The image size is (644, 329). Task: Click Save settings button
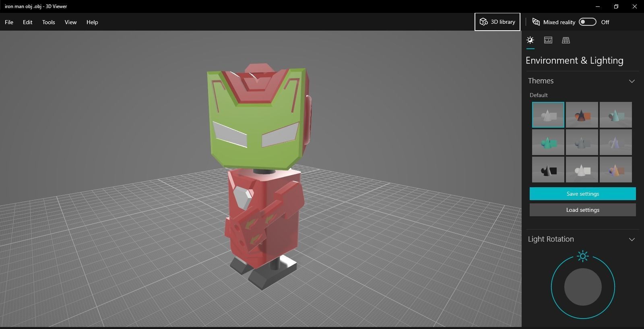tap(582, 194)
